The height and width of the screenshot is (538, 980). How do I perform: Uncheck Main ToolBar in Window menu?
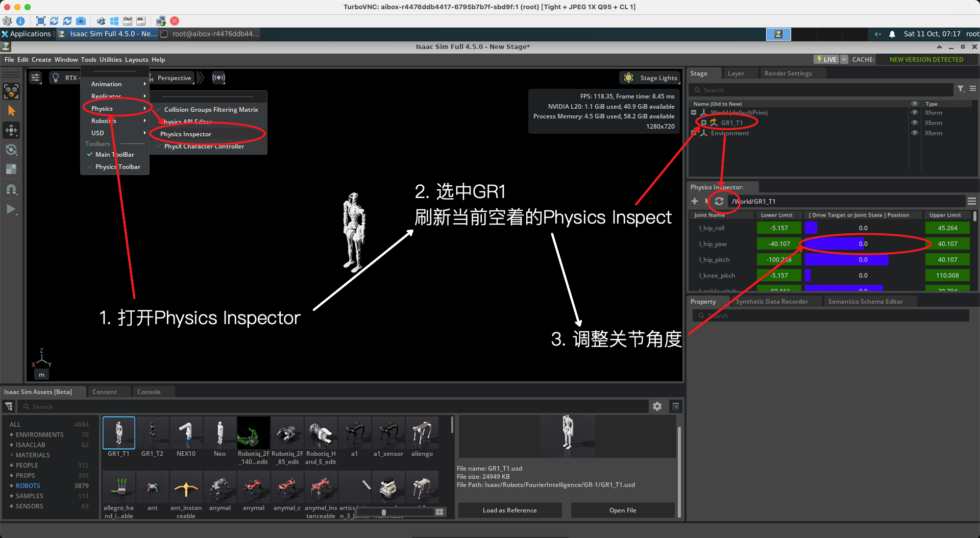pyautogui.click(x=114, y=155)
